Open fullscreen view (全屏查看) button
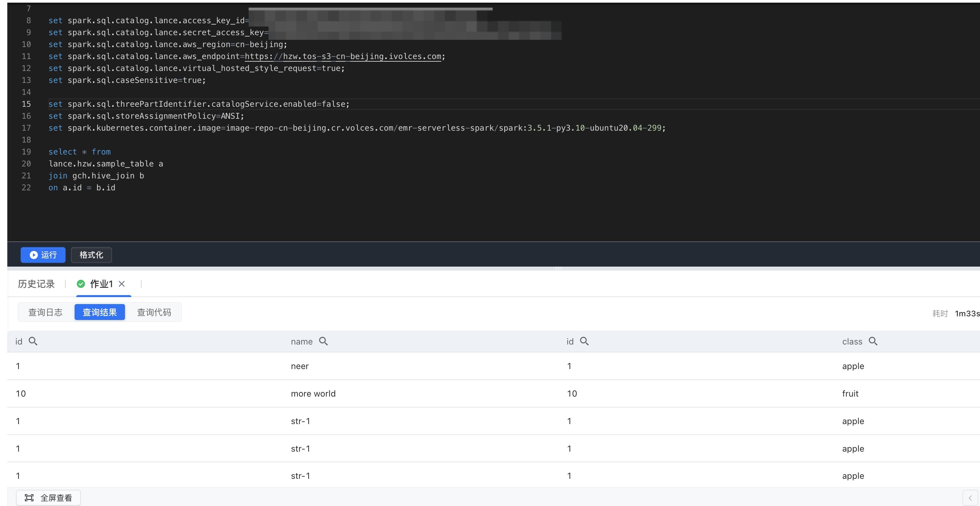The height and width of the screenshot is (506, 980). click(48, 498)
